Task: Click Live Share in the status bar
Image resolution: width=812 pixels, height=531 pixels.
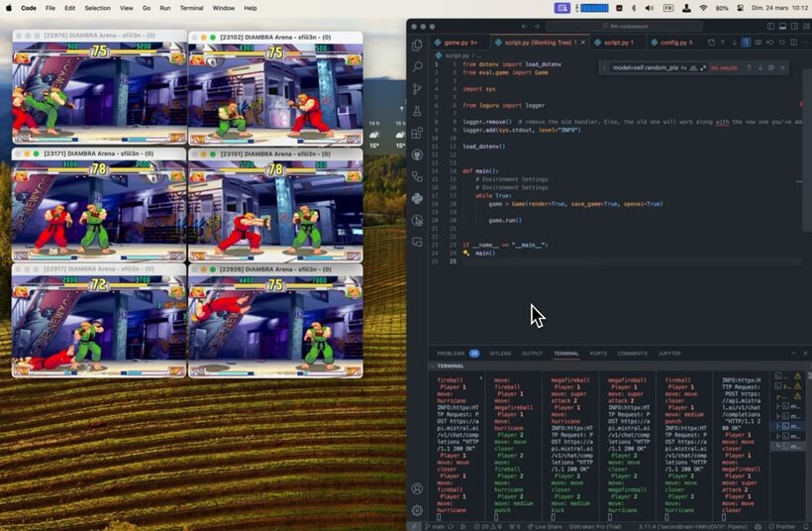Action: 546,526
